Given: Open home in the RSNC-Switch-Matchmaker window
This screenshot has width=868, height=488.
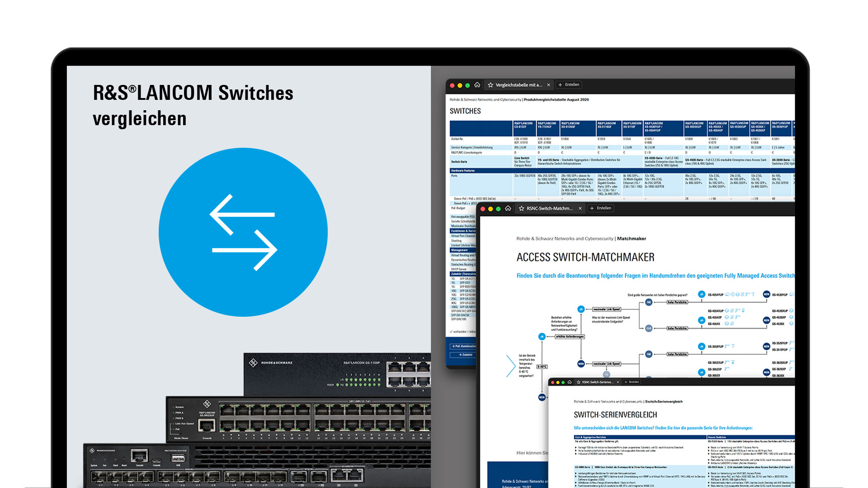Looking at the screenshot, I should coord(508,208).
